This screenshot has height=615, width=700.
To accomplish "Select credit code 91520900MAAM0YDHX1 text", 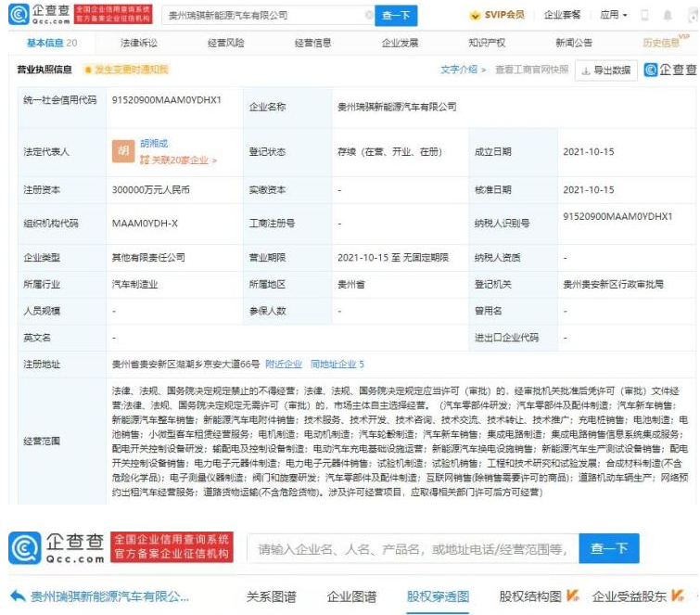I will pyautogui.click(x=167, y=100).
